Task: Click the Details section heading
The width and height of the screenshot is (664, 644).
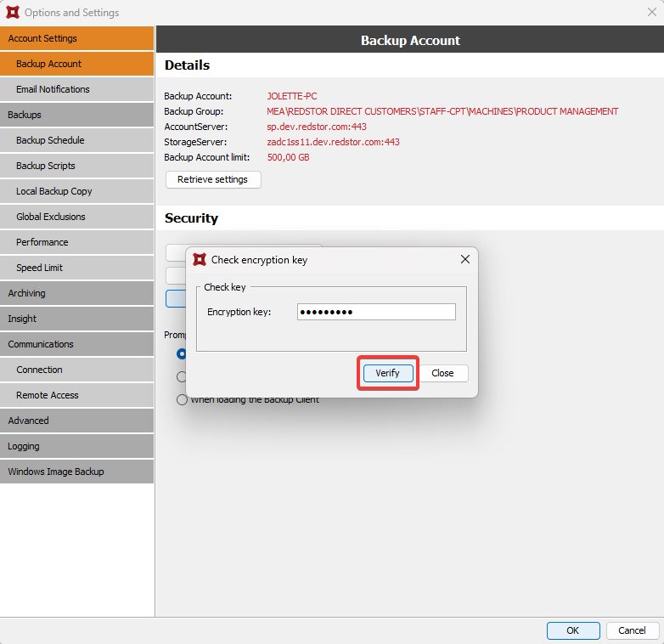Action: (x=187, y=65)
